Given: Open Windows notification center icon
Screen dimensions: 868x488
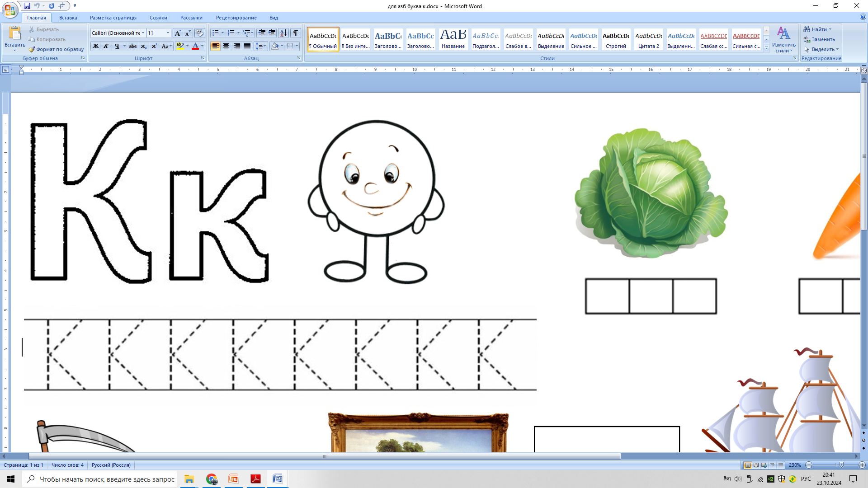Looking at the screenshot, I should pos(853,479).
